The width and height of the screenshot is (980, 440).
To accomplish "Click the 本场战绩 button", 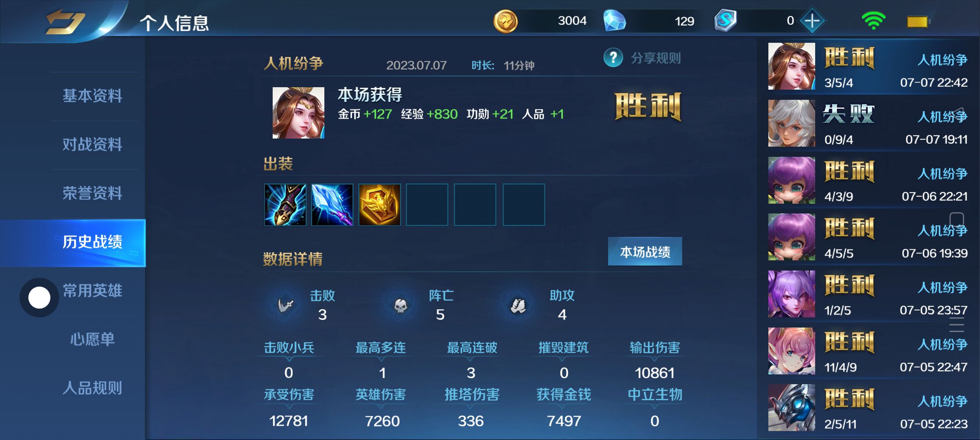I will [645, 252].
